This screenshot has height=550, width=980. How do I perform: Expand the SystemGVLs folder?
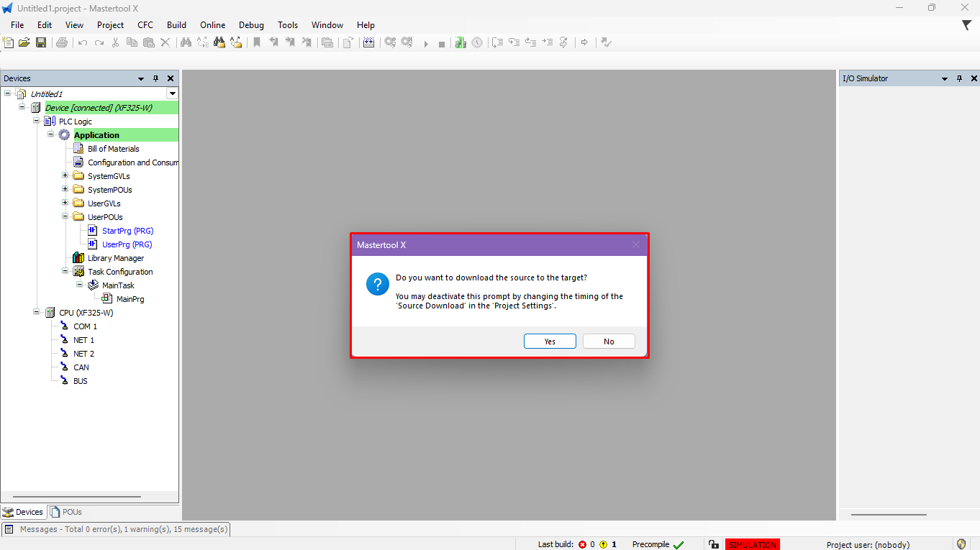click(65, 176)
